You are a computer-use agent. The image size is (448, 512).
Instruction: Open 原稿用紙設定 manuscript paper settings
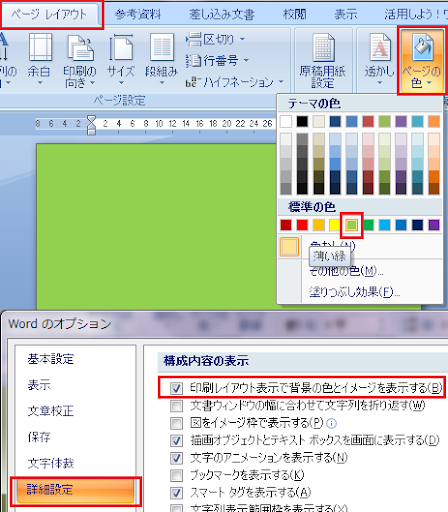[x=322, y=61]
